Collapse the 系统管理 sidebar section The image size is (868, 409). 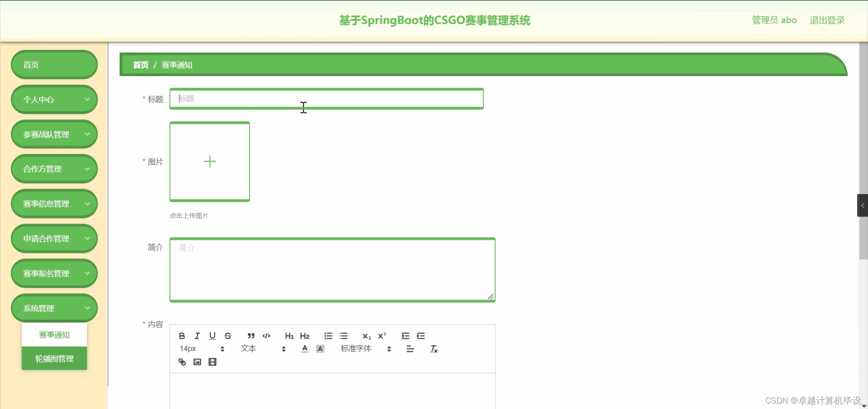tap(54, 308)
